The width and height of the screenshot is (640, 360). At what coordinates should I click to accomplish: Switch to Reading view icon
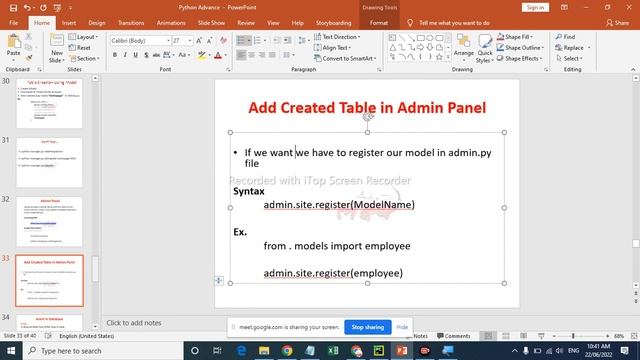tap(524, 336)
